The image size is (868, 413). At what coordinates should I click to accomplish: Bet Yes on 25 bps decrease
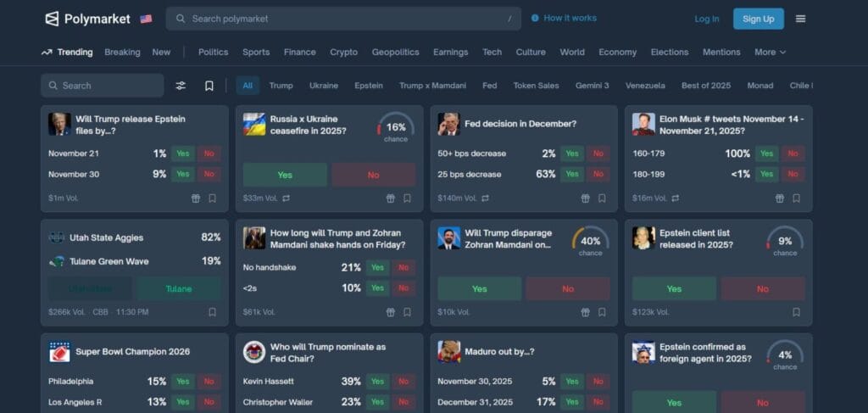(572, 174)
